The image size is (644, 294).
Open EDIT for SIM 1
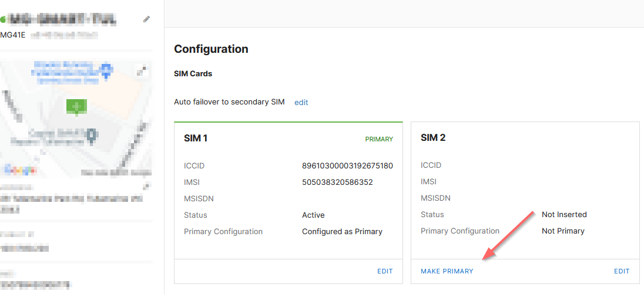click(x=385, y=271)
